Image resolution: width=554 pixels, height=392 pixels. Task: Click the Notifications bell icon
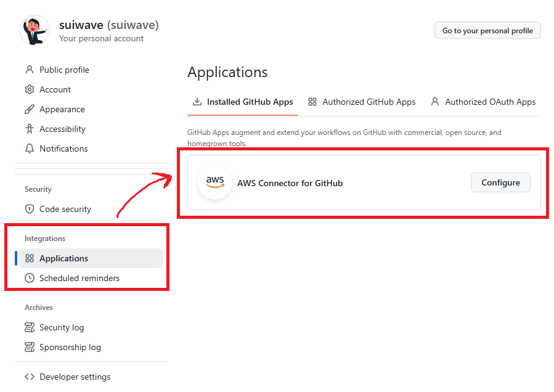click(29, 149)
